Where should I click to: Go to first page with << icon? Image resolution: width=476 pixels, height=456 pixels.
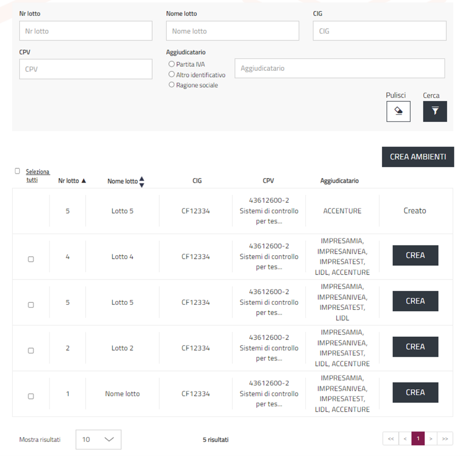click(391, 439)
